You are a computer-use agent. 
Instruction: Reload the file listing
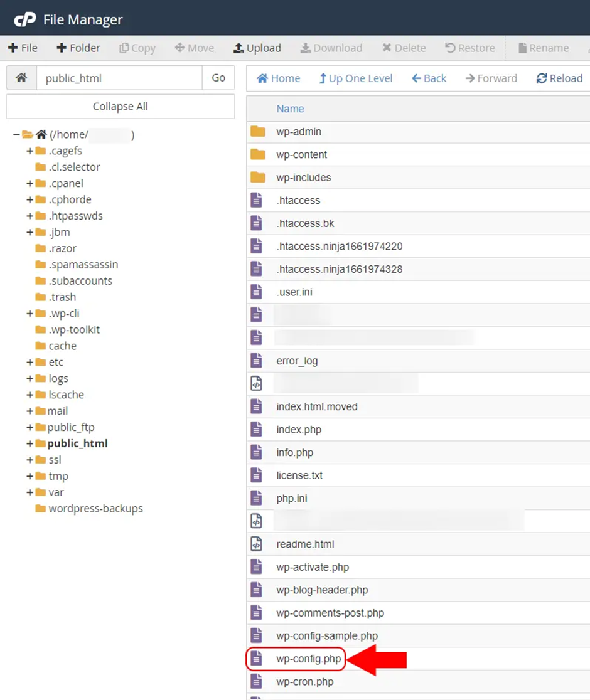(559, 78)
